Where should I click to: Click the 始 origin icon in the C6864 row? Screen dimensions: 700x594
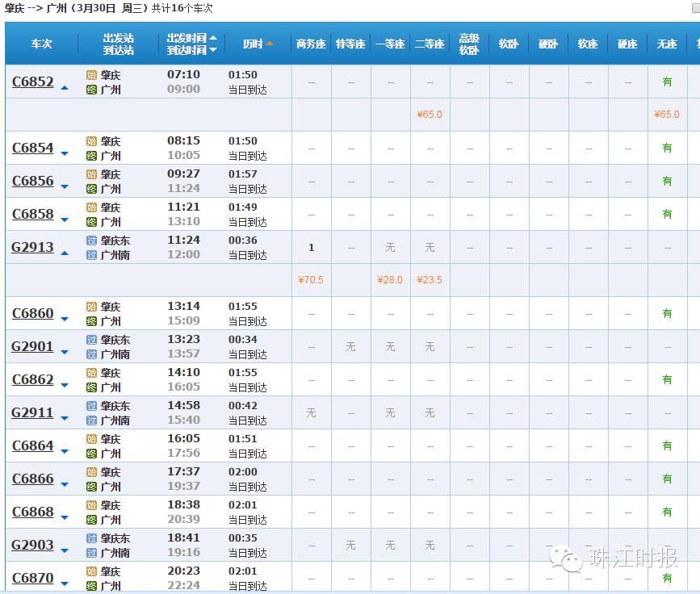click(91, 439)
